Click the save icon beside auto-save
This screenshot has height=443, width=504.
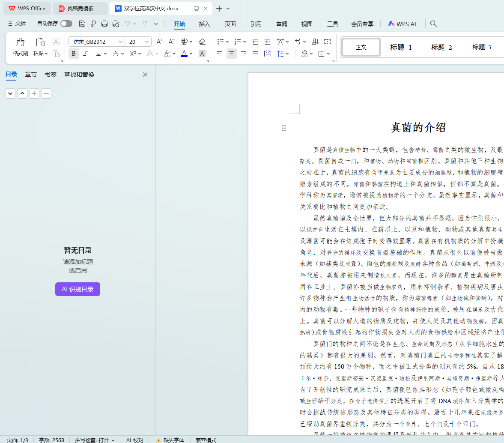82,24
